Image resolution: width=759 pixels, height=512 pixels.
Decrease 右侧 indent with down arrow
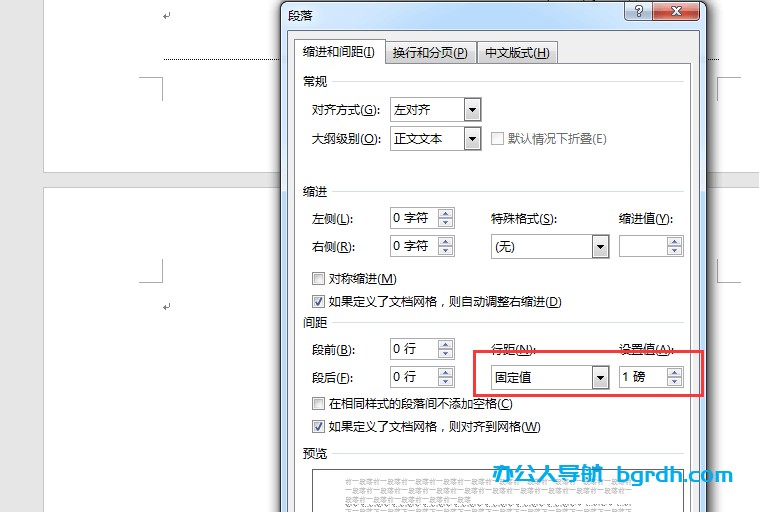click(x=445, y=251)
